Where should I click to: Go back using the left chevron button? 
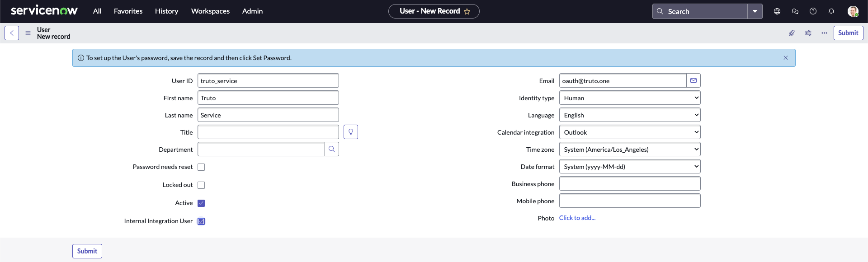(x=12, y=33)
